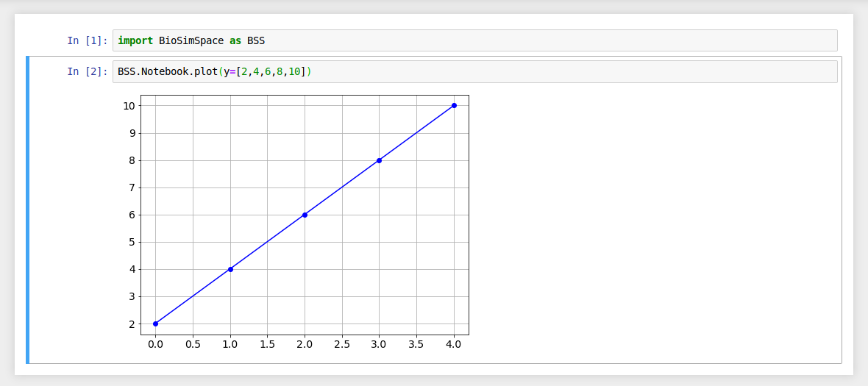The width and height of the screenshot is (868, 386).
Task: Click the x-axis tick label 1.5
Action: pos(267,344)
